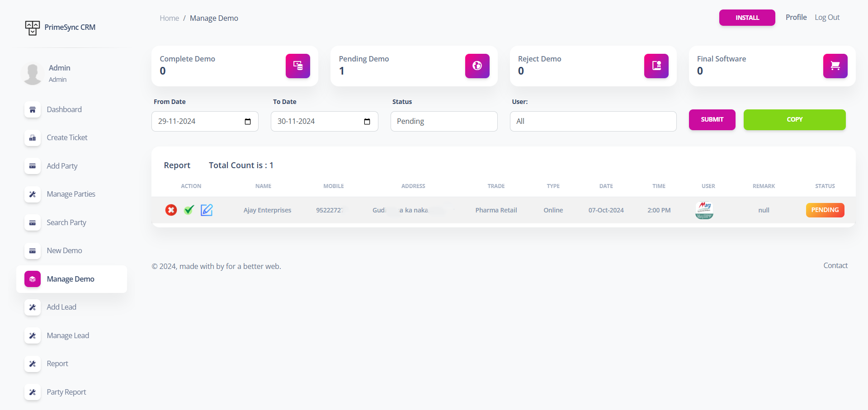Open Dashboard from the sidebar
The height and width of the screenshot is (410, 868).
(x=64, y=109)
